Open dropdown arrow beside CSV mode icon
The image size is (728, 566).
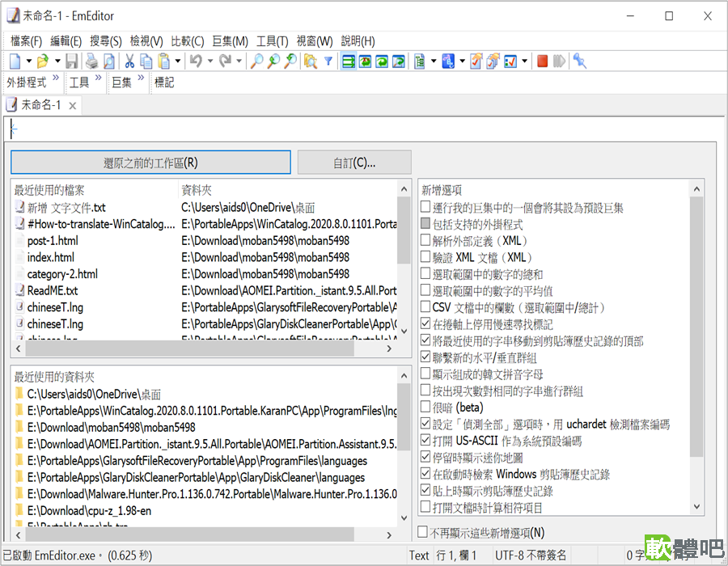434,61
